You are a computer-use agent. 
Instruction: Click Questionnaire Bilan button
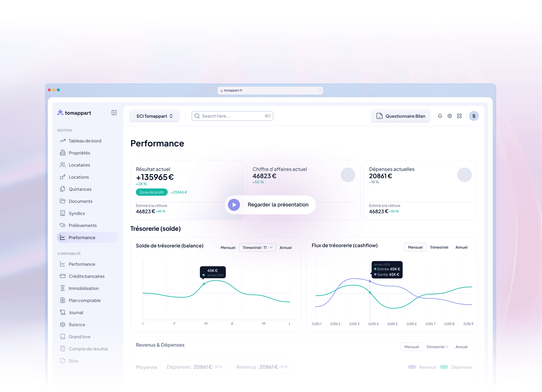(x=401, y=116)
